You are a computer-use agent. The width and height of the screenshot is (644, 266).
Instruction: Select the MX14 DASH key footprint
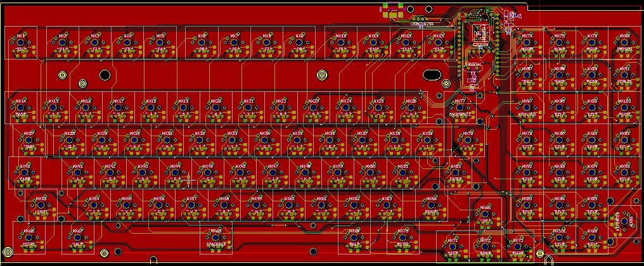22,108
